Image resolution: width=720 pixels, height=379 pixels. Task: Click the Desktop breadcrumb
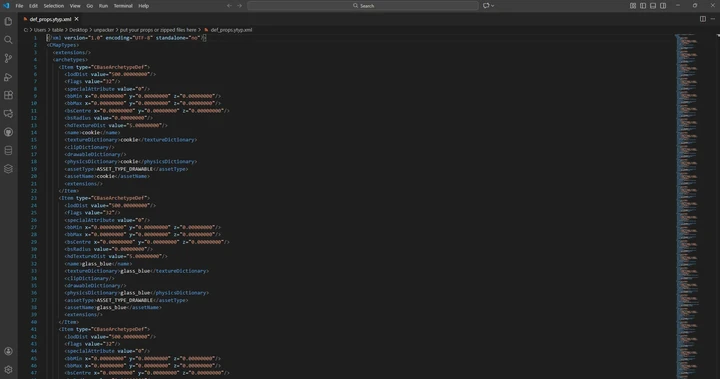(79, 30)
